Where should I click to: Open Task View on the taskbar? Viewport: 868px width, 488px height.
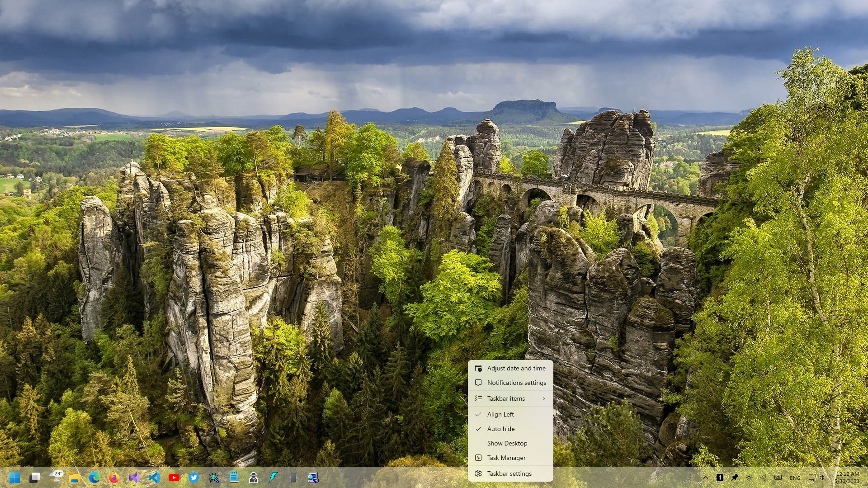(x=35, y=478)
